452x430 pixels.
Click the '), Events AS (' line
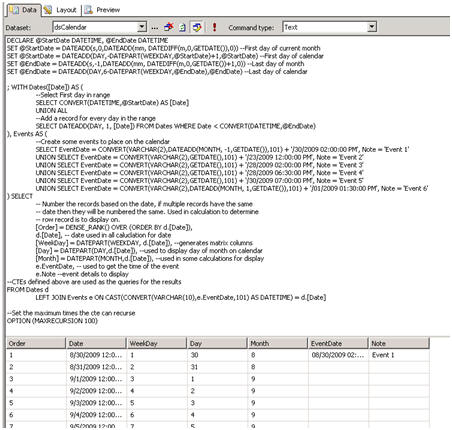pos(27,134)
